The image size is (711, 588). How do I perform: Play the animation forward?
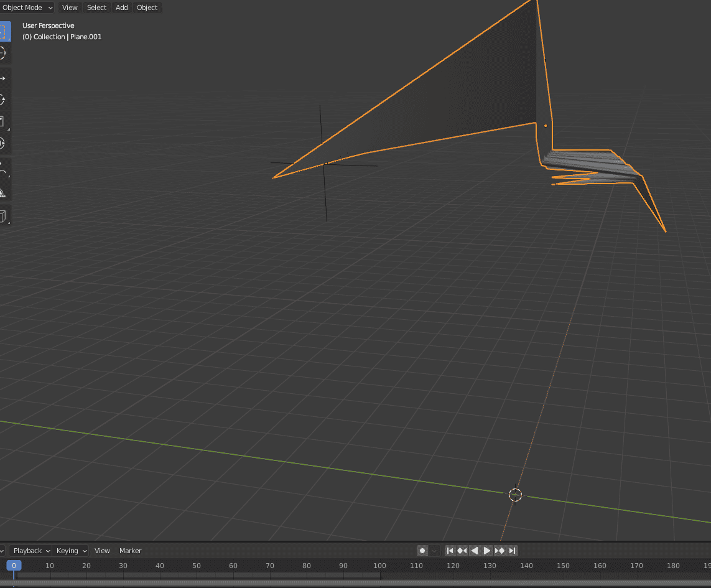tap(487, 551)
